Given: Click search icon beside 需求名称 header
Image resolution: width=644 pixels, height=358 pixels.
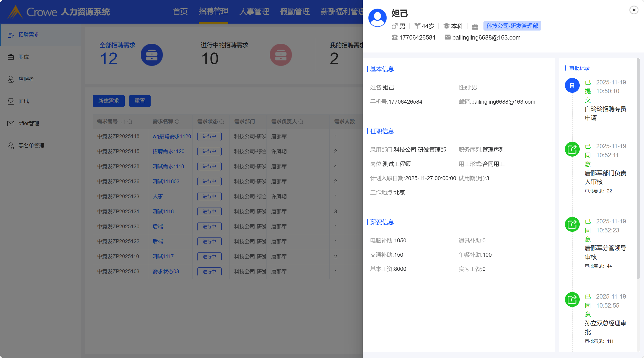Looking at the screenshot, I should point(177,122).
